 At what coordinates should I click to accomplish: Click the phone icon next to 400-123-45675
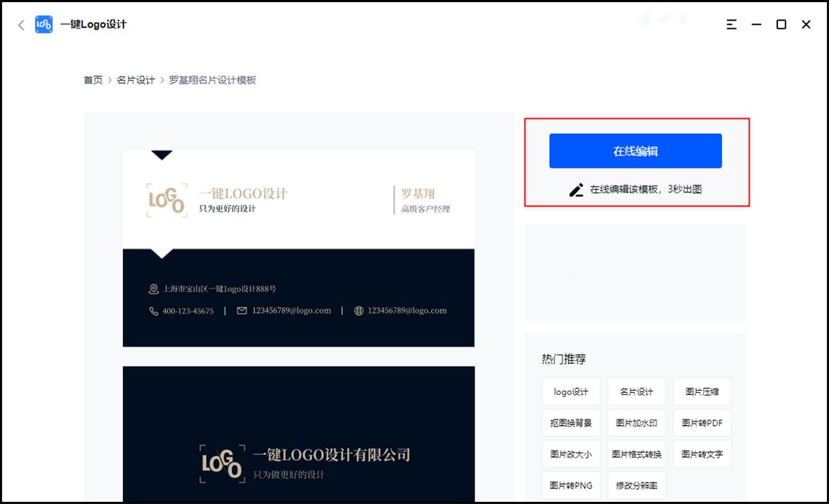(x=153, y=310)
